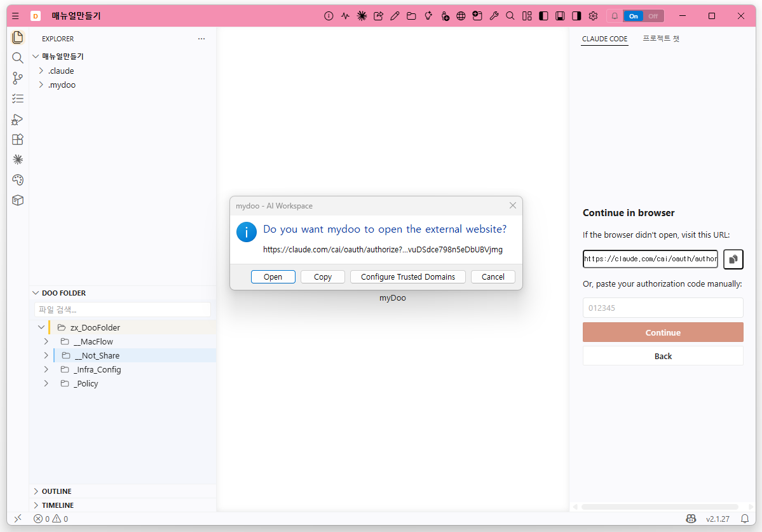Open the Extensions view

click(18, 139)
